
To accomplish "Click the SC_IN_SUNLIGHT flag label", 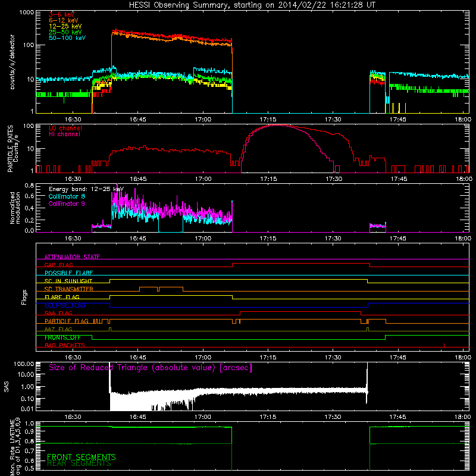I will (x=68, y=281).
